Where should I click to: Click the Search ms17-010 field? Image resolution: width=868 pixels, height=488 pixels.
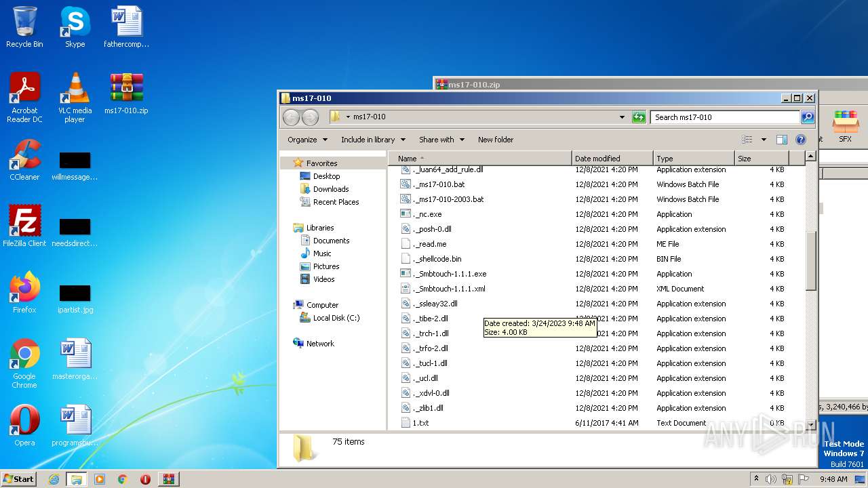pos(725,117)
